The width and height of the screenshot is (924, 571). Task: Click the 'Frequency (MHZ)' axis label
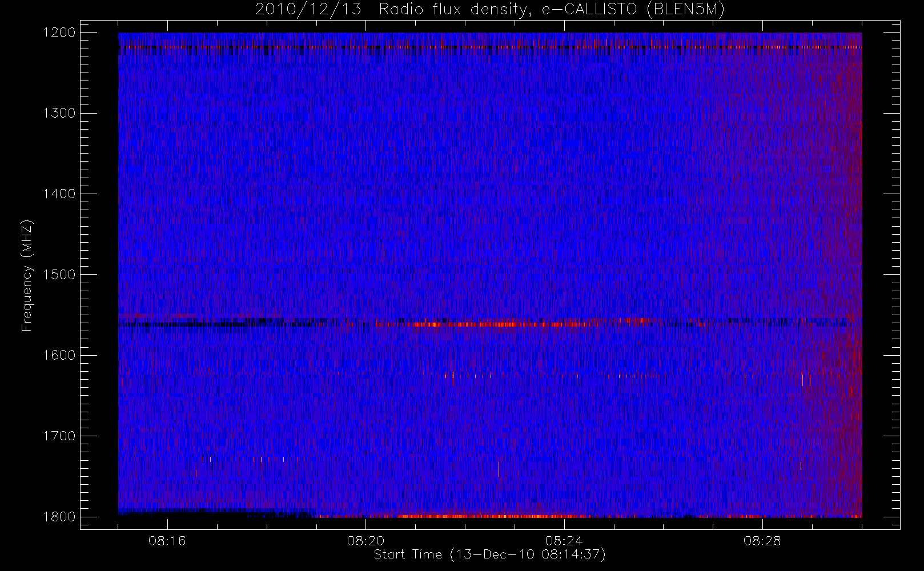click(x=27, y=275)
